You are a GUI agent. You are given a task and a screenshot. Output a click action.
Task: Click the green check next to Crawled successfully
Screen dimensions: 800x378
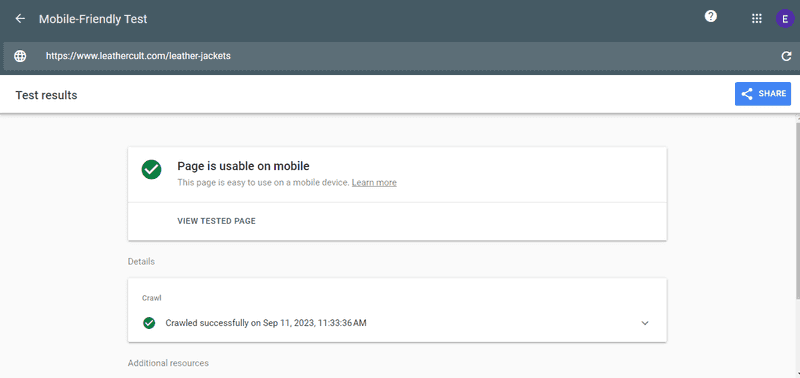coord(149,323)
